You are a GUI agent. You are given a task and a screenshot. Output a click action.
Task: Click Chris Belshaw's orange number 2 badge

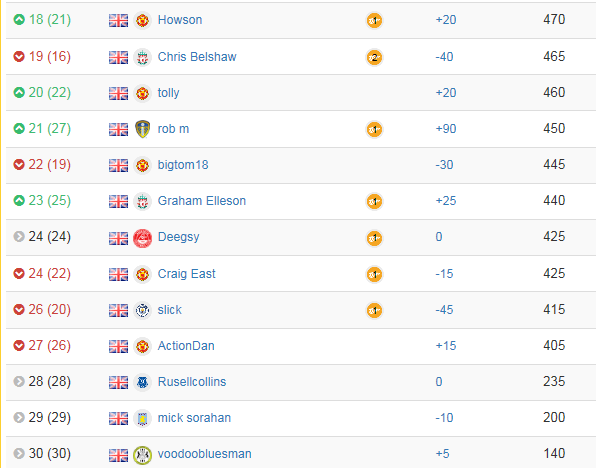pyautogui.click(x=374, y=57)
